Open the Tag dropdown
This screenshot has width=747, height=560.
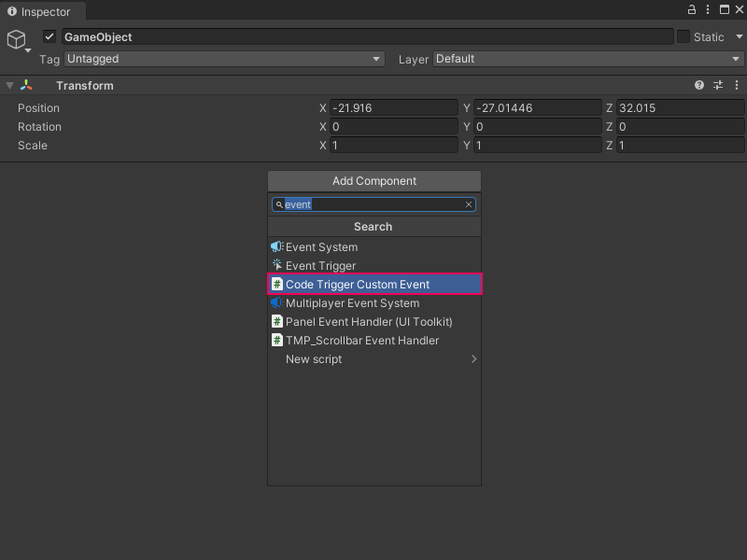(x=222, y=59)
